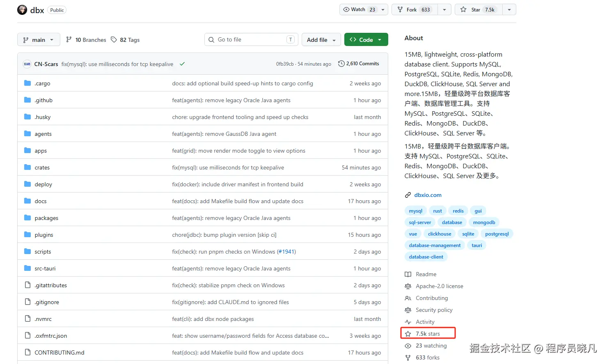
Task: Select the postgresql topic tag
Action: pos(497,234)
